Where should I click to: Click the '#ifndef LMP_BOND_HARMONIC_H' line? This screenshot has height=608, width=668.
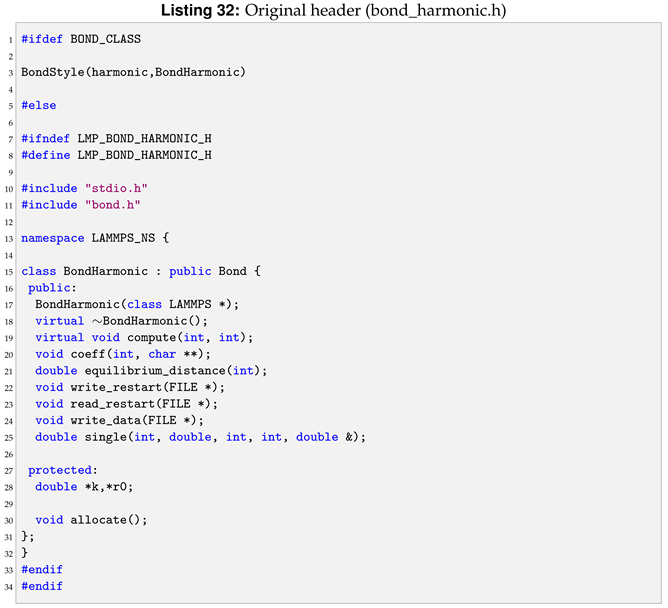pos(116,138)
